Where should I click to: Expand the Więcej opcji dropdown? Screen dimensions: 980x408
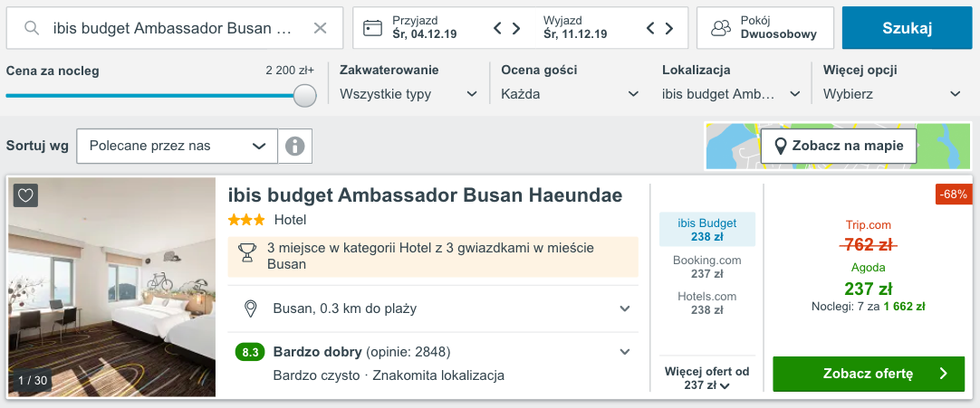pos(892,94)
